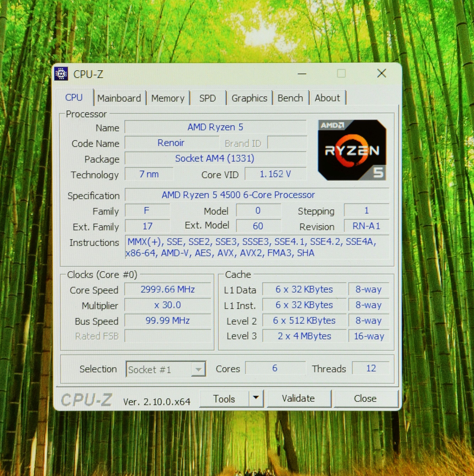
Task: Click the Specification field AMD Ryzen 5 4500
Action: (x=257, y=195)
